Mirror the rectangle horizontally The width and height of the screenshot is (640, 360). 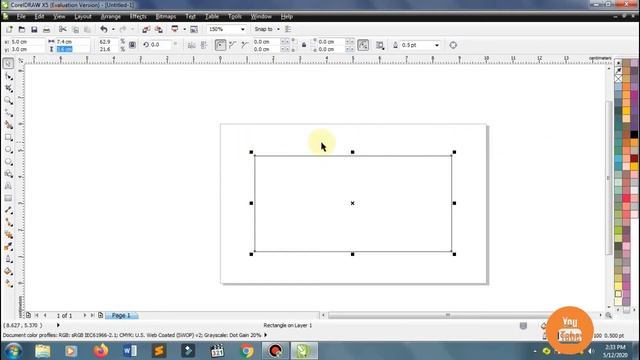point(191,45)
